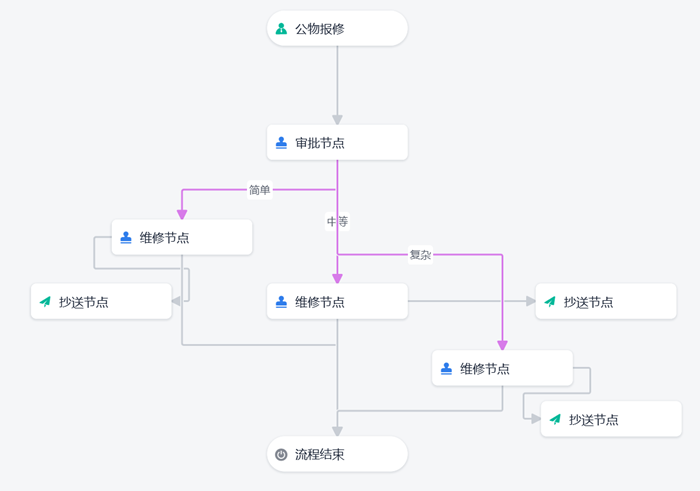Click paper-plane icon of 复杂 branch's 抄送节点
Viewport: 700px width, 491px height.
pos(555,420)
